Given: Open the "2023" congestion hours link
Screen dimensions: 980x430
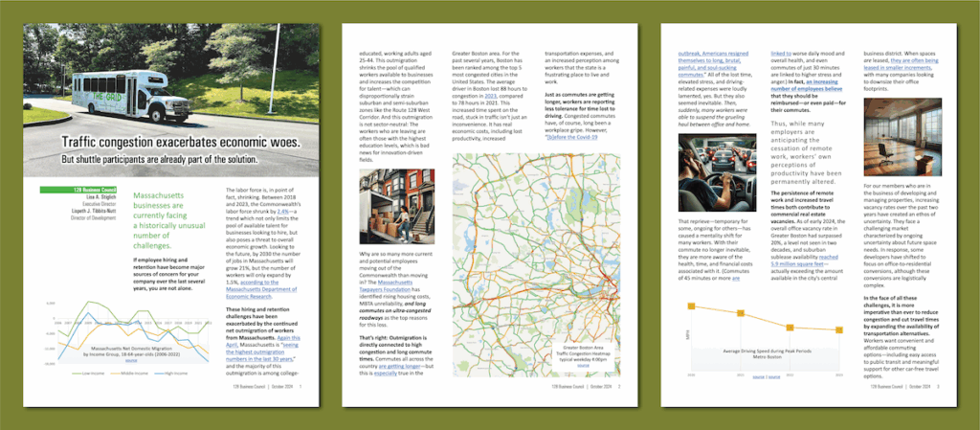Looking at the screenshot, I should coord(489,95).
